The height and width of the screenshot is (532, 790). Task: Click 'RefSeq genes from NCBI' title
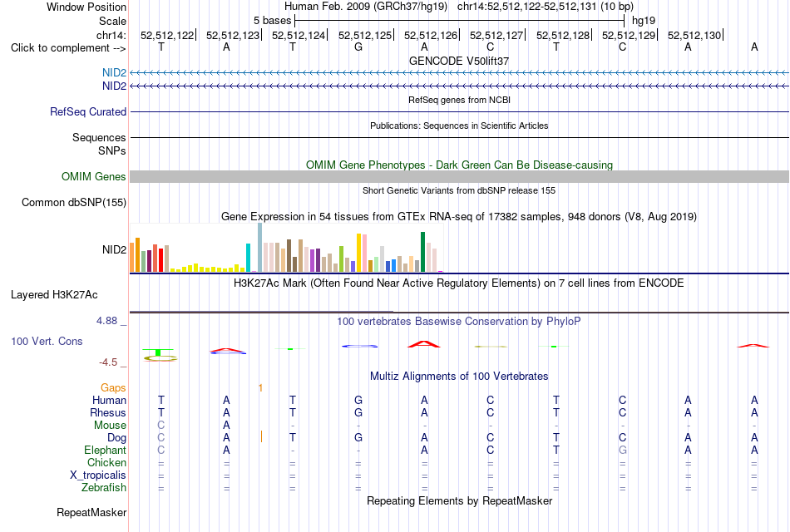pos(460,100)
